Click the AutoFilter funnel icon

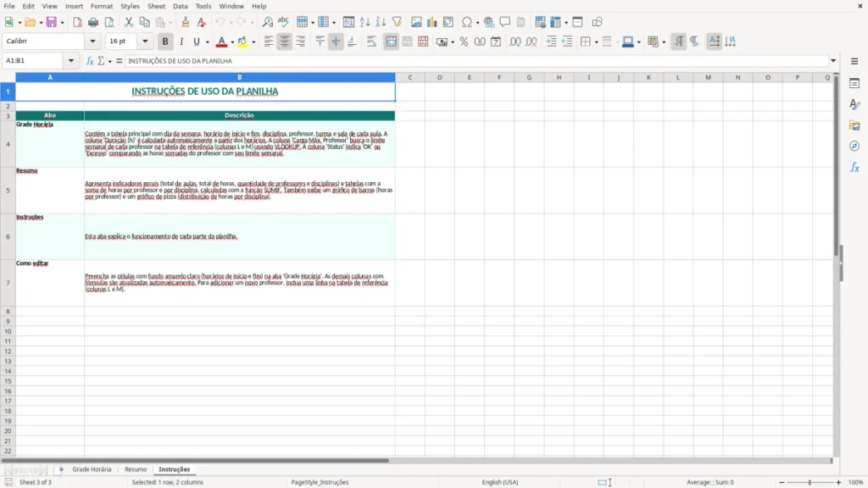tap(397, 22)
